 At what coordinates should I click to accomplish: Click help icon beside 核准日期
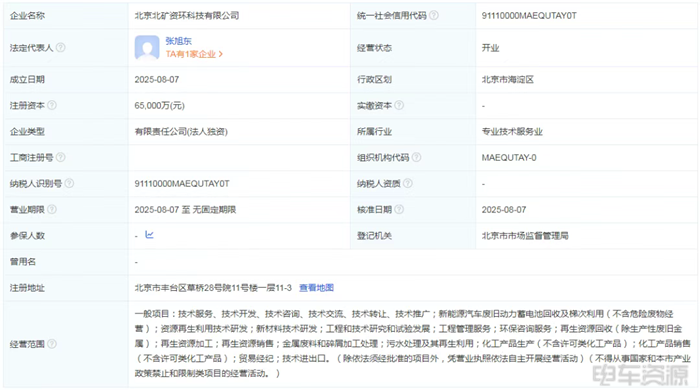[x=399, y=209]
